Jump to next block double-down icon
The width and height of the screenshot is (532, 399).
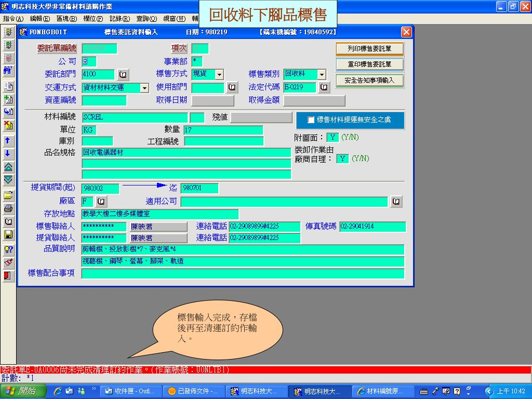tap(8, 180)
